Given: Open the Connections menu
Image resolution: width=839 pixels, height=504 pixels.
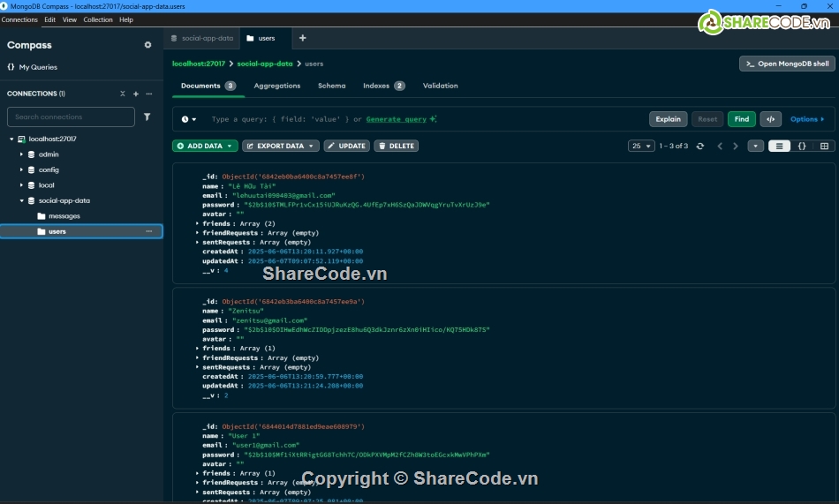Looking at the screenshot, I should pos(19,19).
